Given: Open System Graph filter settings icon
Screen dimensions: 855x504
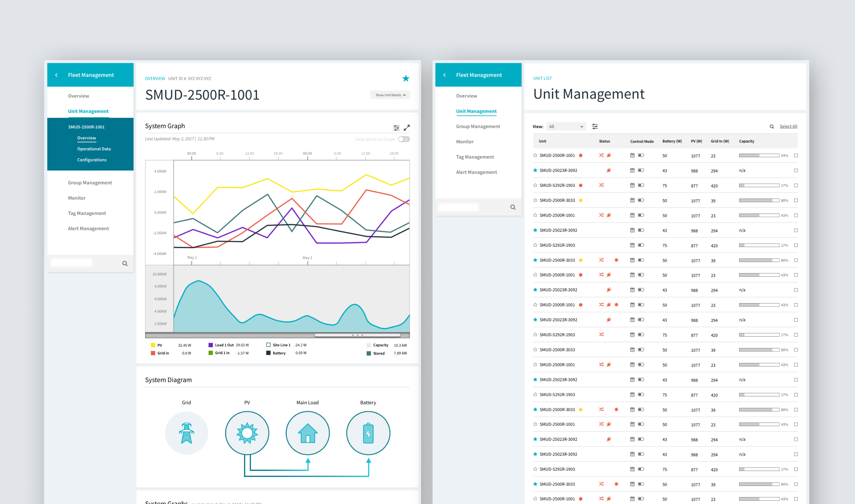Looking at the screenshot, I should [x=396, y=128].
